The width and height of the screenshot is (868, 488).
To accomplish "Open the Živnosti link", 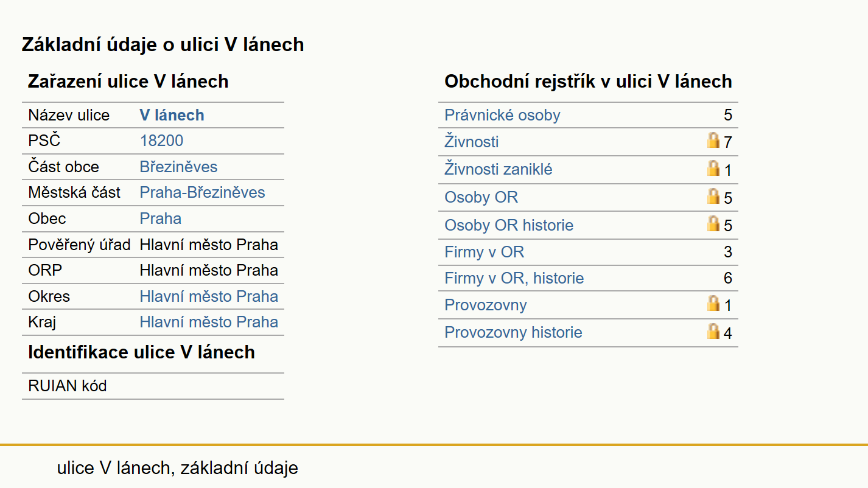I will pos(472,142).
